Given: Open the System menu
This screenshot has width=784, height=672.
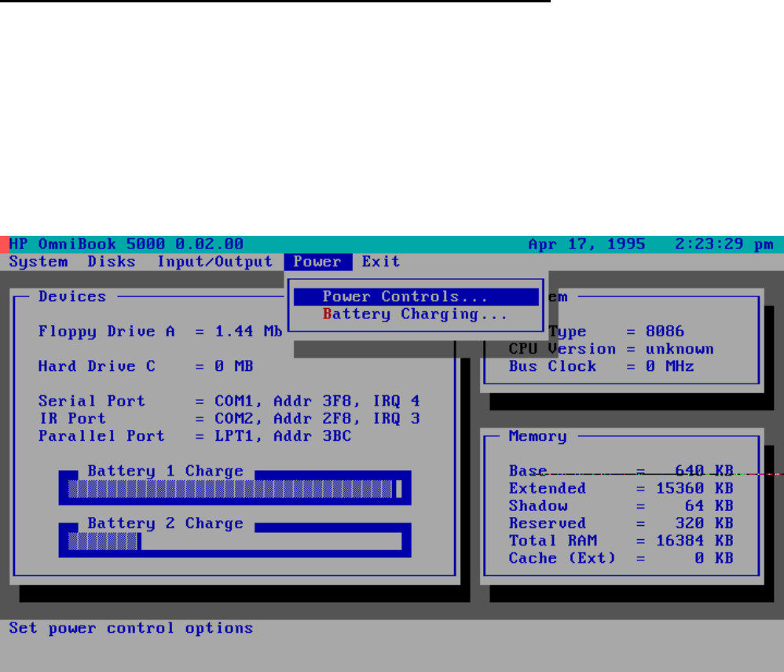Looking at the screenshot, I should [38, 262].
